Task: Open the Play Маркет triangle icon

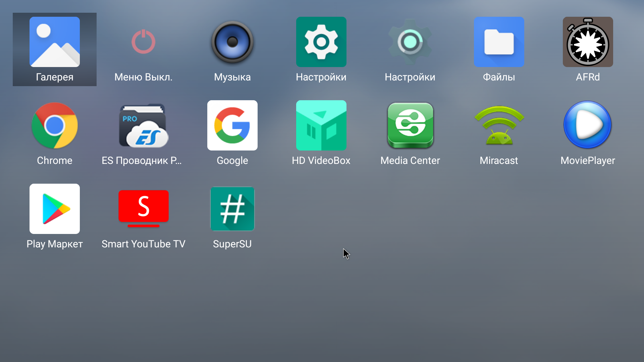Action: tap(55, 209)
